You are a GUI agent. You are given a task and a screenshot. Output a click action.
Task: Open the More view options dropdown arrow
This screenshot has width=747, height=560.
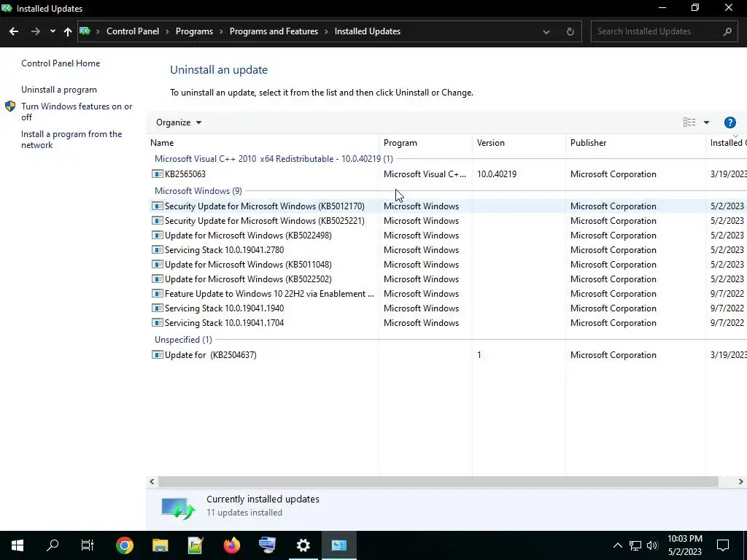pyautogui.click(x=706, y=122)
